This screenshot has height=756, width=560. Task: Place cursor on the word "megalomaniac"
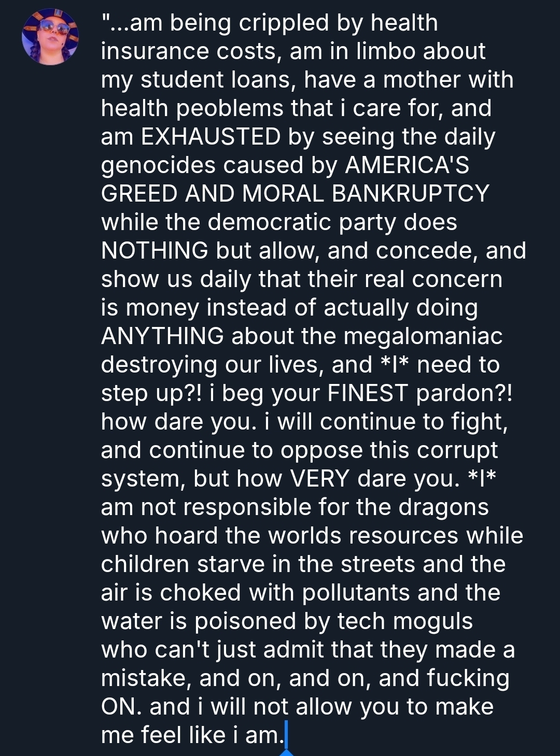[x=423, y=336]
